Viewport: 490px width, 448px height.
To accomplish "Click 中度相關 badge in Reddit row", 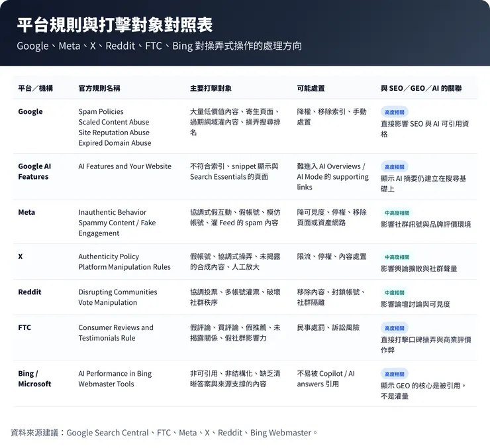I will (395, 292).
